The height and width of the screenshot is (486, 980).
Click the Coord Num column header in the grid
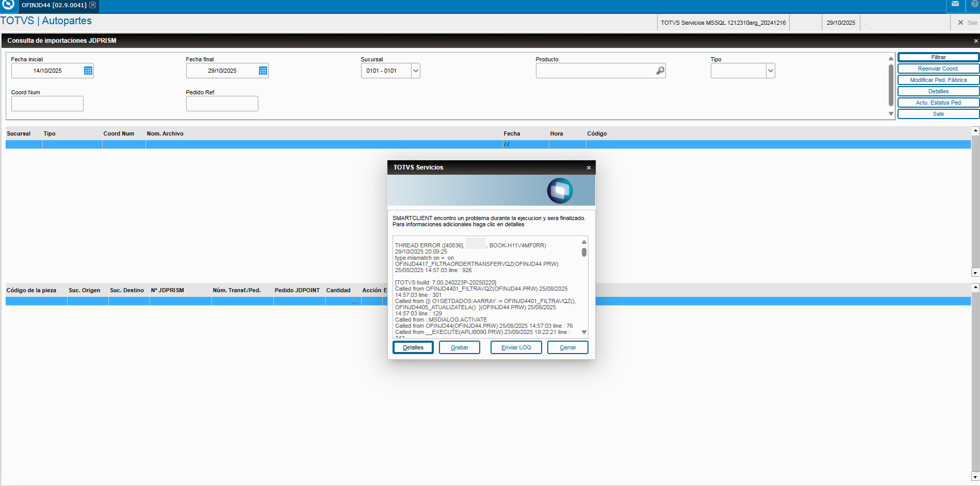tap(119, 133)
